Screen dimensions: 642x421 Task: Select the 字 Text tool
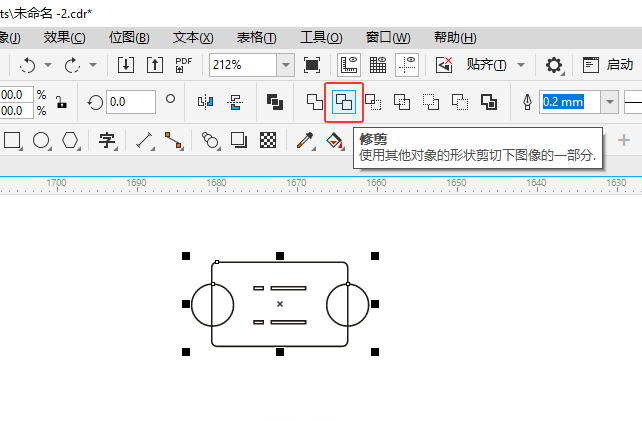107,140
